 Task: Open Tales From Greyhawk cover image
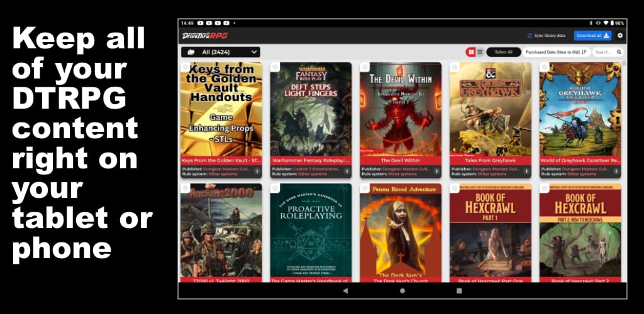click(491, 109)
